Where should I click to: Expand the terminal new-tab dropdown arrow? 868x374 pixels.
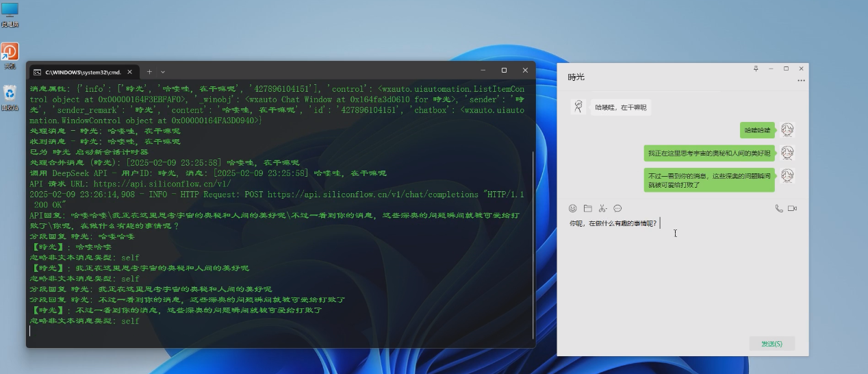tap(163, 71)
